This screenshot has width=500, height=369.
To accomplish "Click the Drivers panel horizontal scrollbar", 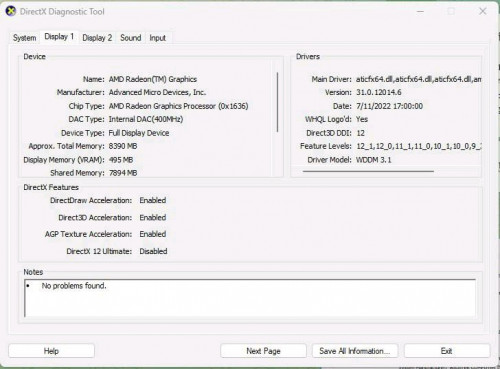I will pyautogui.click(x=368, y=171).
